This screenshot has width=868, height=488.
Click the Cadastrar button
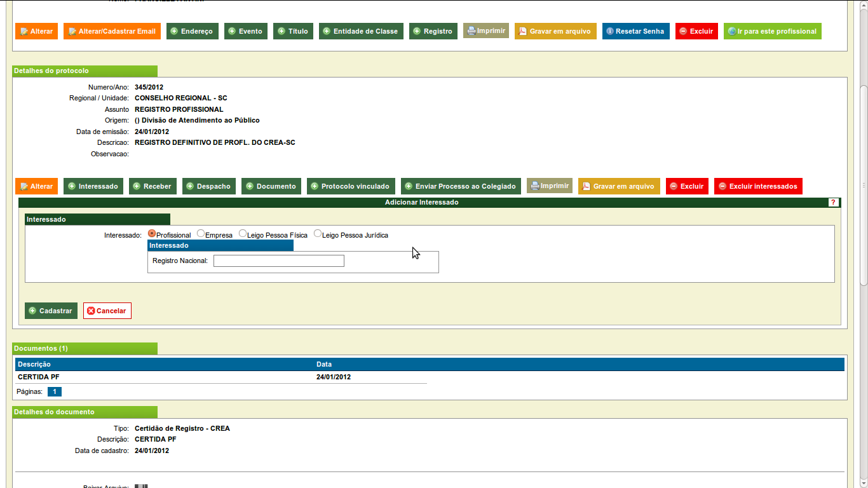(x=51, y=311)
